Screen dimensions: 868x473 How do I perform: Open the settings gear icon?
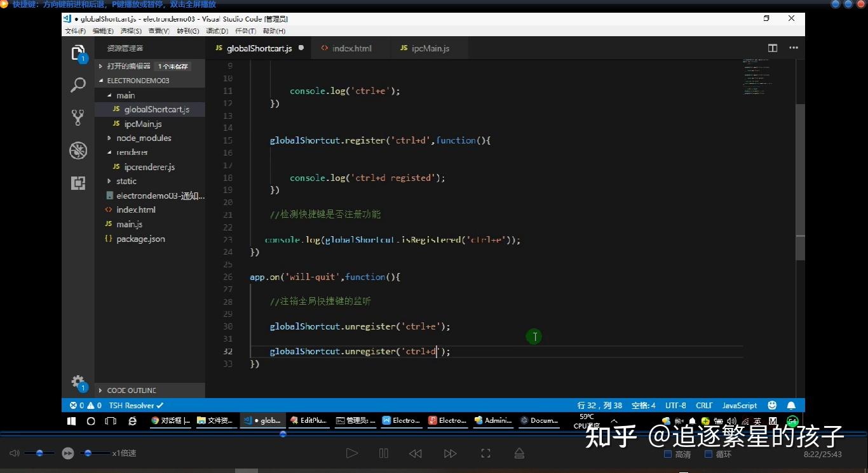coord(78,380)
